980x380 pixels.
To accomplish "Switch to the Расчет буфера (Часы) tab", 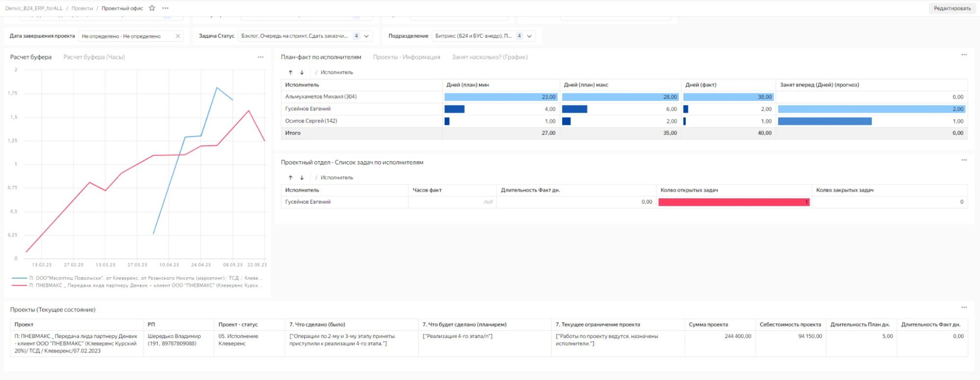I will [94, 57].
